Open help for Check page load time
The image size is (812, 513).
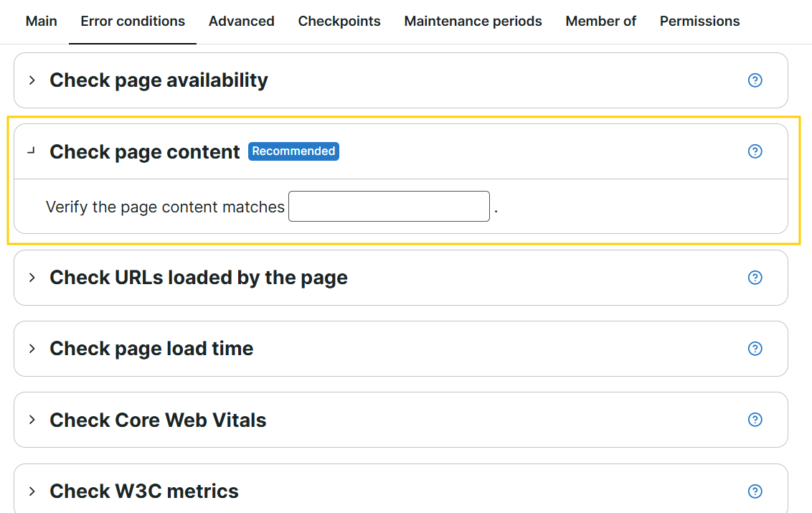[755, 349]
